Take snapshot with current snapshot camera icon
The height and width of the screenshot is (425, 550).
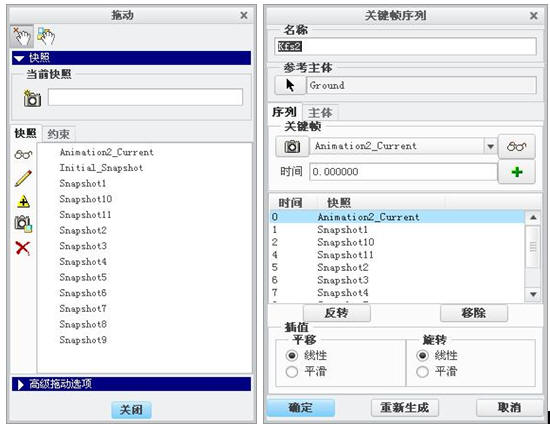32,99
